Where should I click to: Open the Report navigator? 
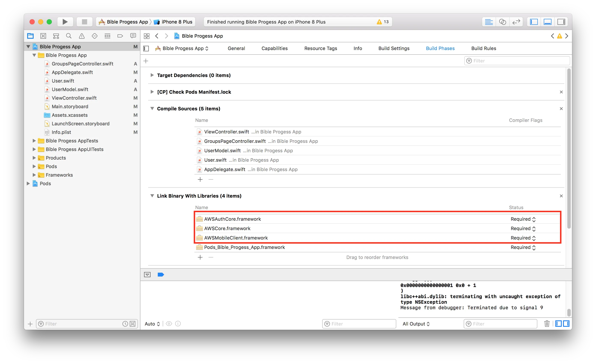[x=133, y=36]
